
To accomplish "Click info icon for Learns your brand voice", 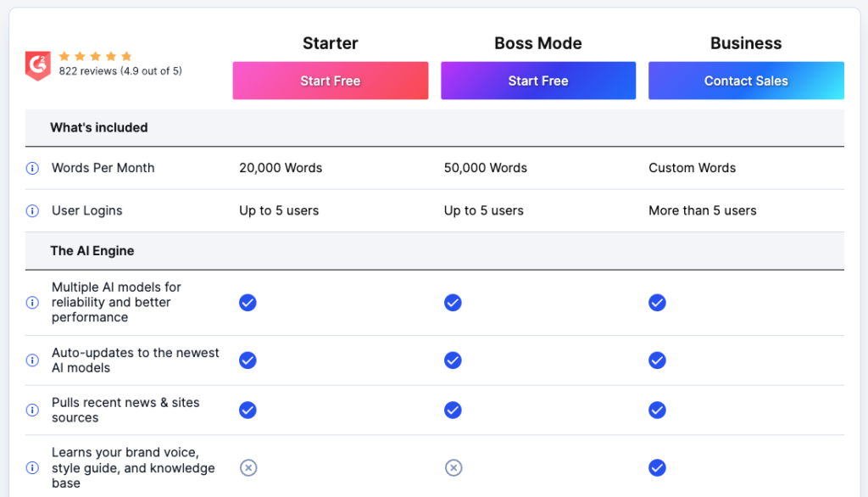I will (33, 467).
